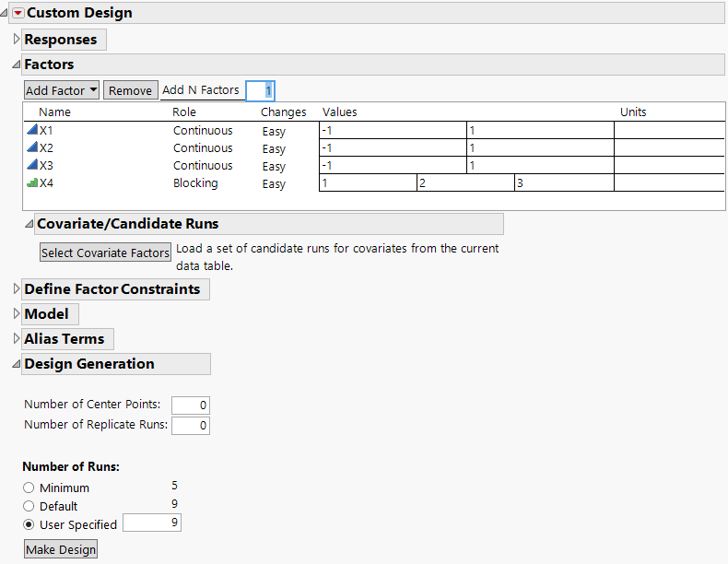Open the Add Factor dropdown
The width and height of the screenshot is (728, 564).
(62, 90)
